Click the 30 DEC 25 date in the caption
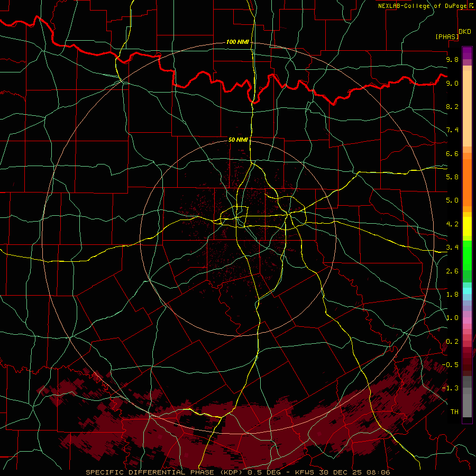 (x=340, y=472)
